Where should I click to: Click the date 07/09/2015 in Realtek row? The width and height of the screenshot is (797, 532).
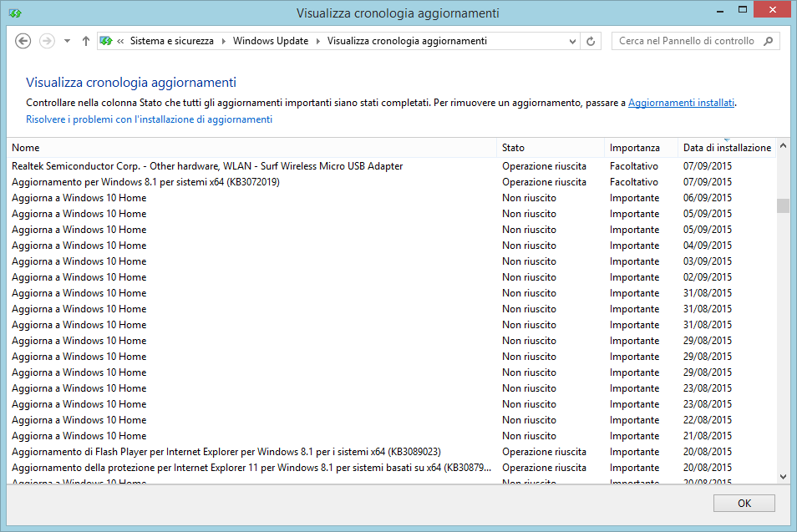[708, 166]
